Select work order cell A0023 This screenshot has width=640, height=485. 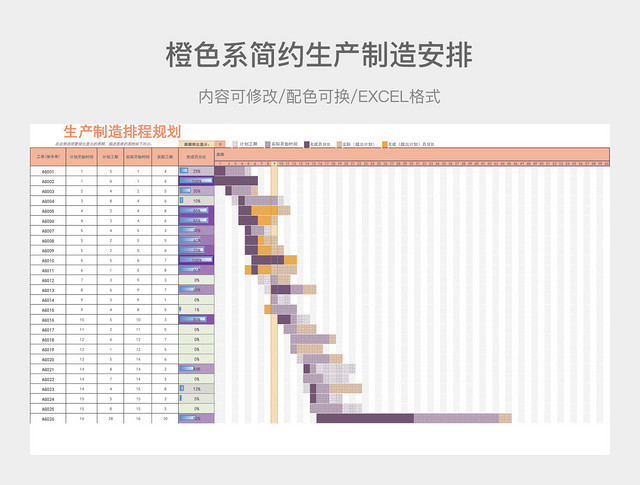click(48, 389)
